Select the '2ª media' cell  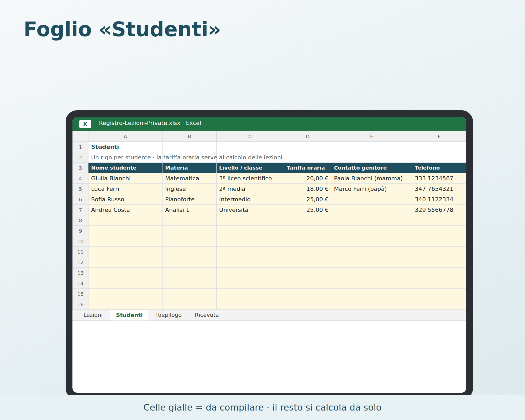point(250,189)
